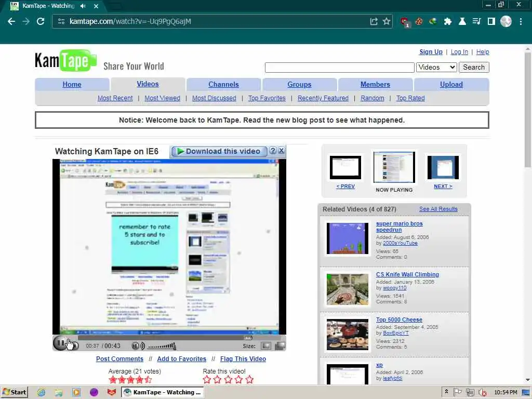Open the Videos tab
The height and width of the screenshot is (399, 532).
click(x=148, y=84)
